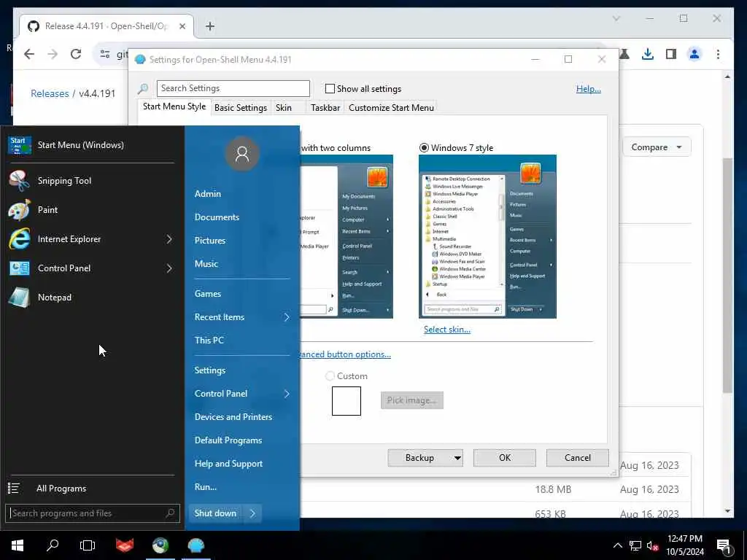Go back in the browser
747x560 pixels.
[29, 54]
